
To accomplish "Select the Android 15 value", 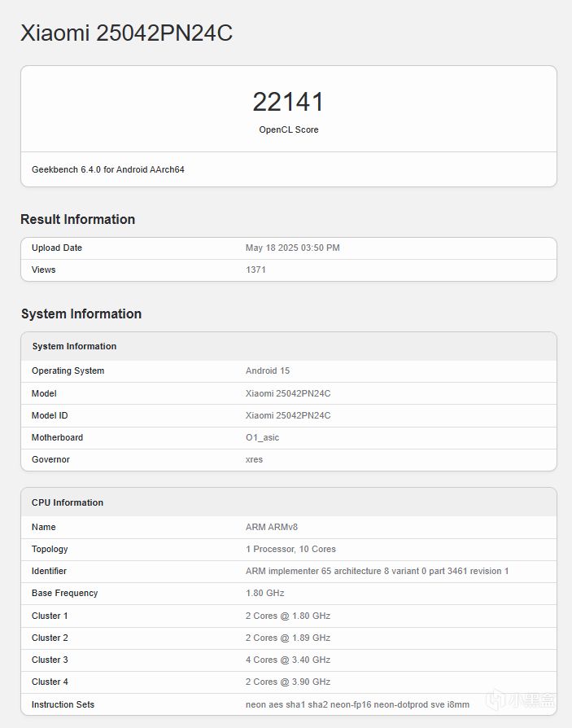I will (x=268, y=371).
